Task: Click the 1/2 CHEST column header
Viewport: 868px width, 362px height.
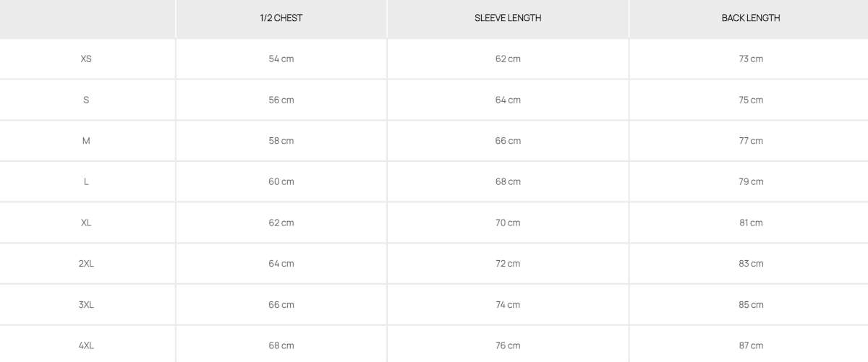Action: tap(281, 18)
